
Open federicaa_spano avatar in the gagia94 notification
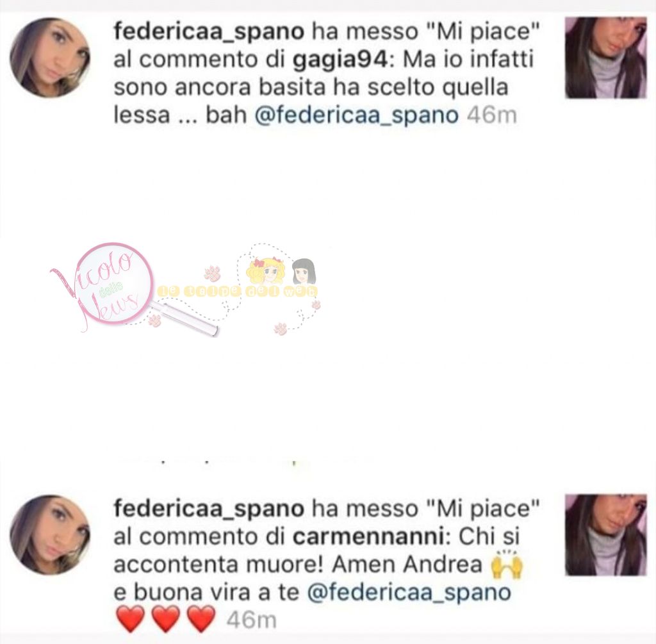click(x=50, y=57)
